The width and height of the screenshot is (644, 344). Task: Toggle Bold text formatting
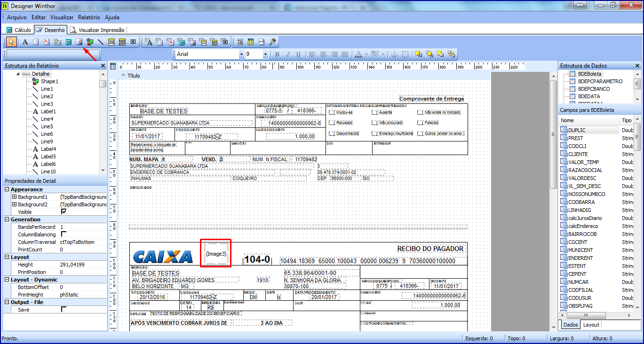pos(277,54)
